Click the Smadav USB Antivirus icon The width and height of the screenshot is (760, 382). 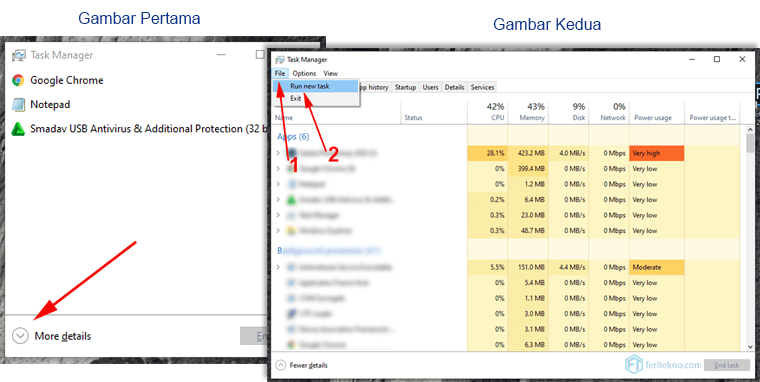(18, 129)
